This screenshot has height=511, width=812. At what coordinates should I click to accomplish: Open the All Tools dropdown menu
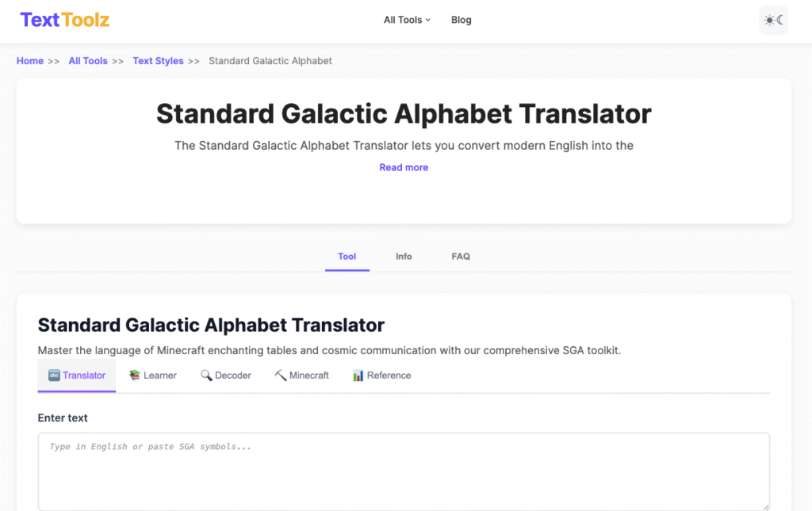[x=406, y=20]
